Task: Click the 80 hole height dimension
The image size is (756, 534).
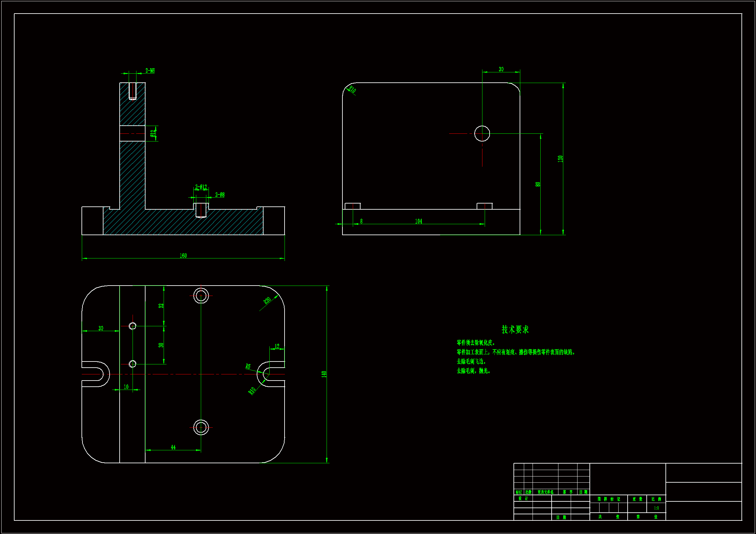Action: (538, 184)
